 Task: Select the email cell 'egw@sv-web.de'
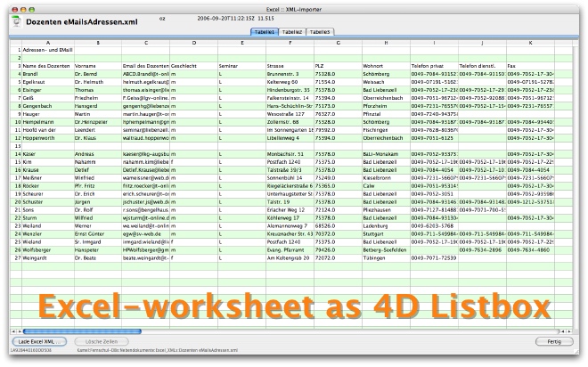[x=146, y=234]
